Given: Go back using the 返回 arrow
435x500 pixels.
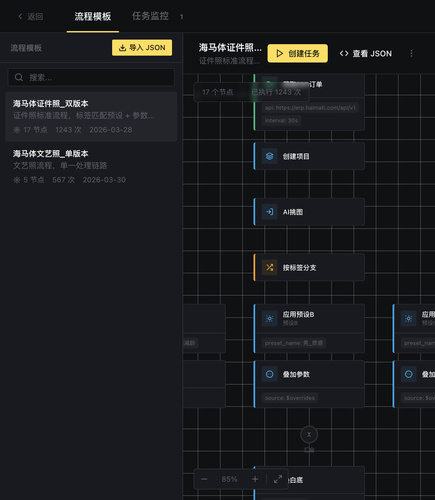Looking at the screenshot, I should (30, 16).
